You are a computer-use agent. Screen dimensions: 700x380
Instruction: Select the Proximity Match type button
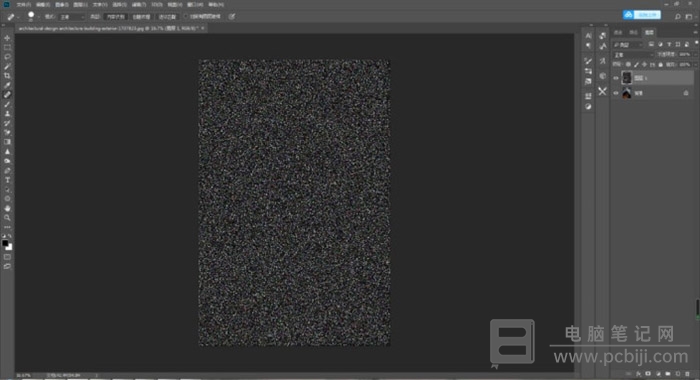tap(167, 17)
